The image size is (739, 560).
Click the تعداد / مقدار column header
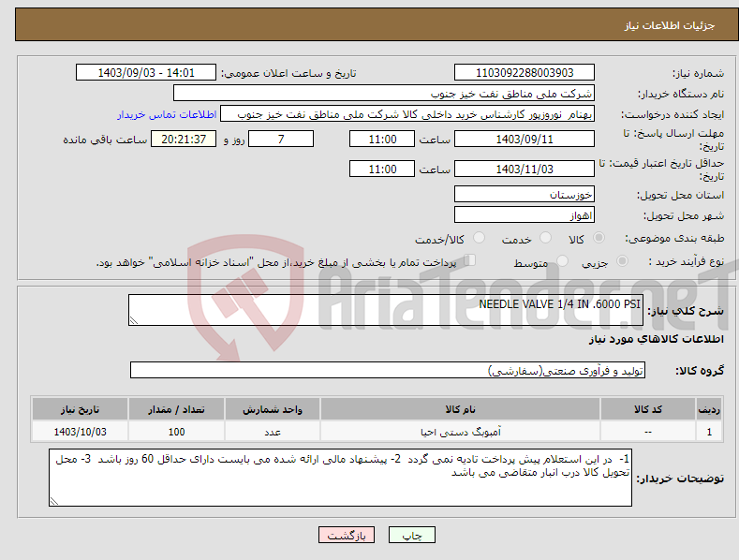point(176,409)
